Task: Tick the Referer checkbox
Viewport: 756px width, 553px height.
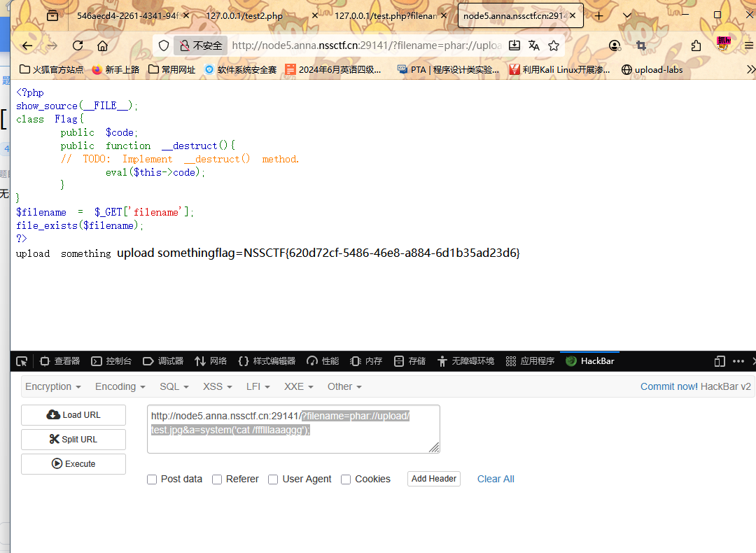Action: coord(217,479)
